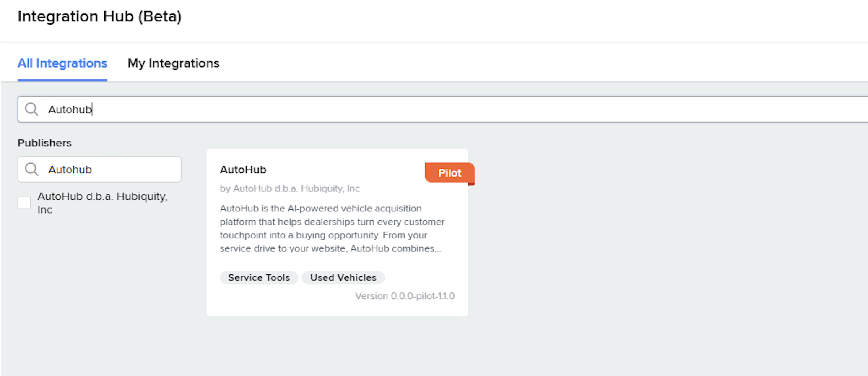868x376 pixels.
Task: Click the Version 0.0.0-pilot-1.1.0 text
Action: [x=405, y=296]
